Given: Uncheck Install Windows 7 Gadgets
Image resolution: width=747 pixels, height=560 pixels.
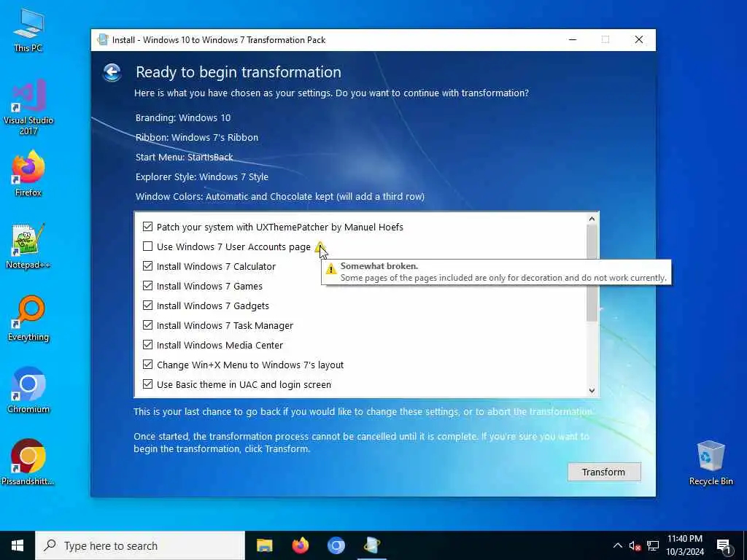Looking at the screenshot, I should (x=147, y=306).
